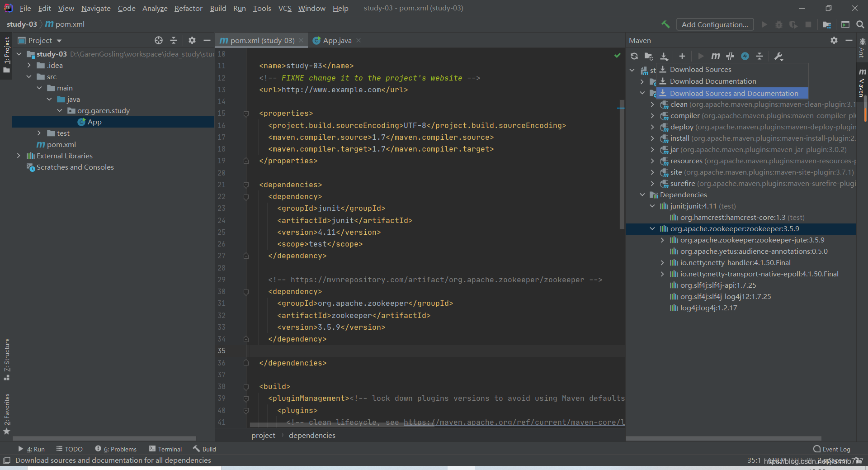Open Project panel gear settings
868x470 pixels.
click(192, 40)
